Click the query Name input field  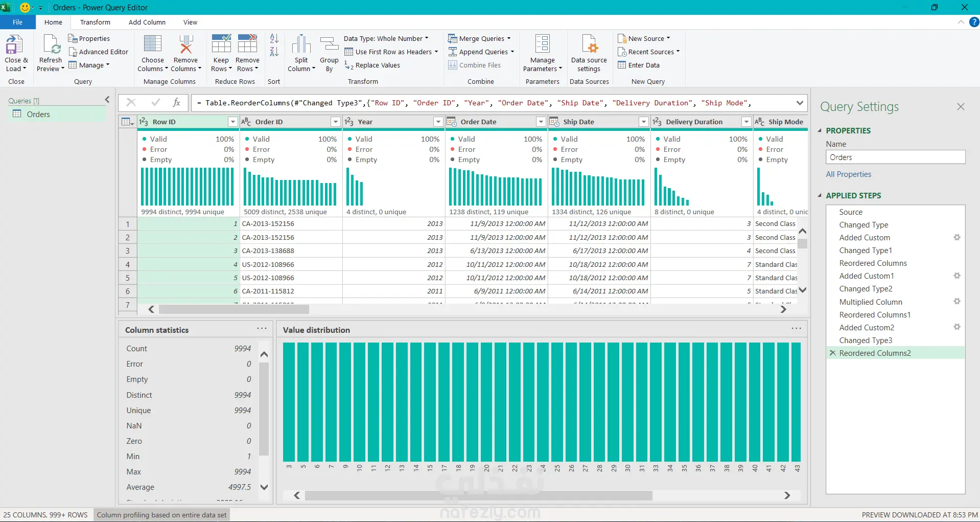pos(895,157)
